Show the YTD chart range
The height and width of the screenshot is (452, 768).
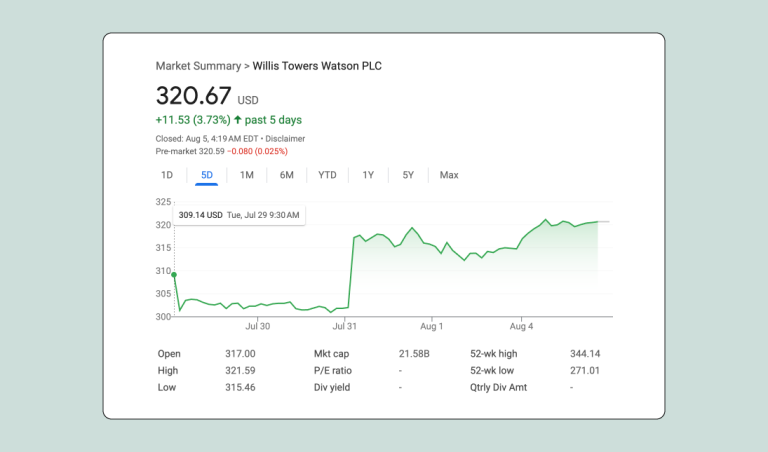tap(327, 175)
